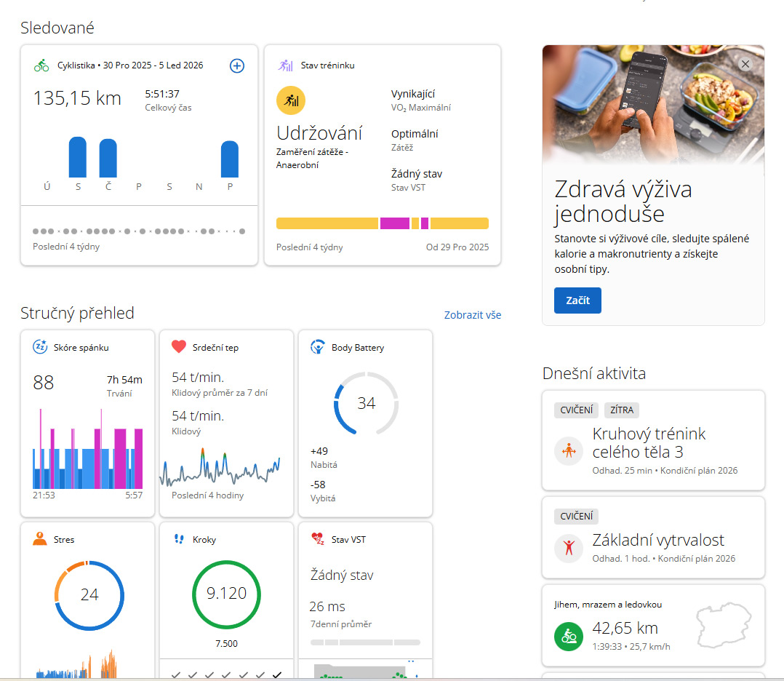Click the green cycling icon beside Cyklistika

(41, 65)
